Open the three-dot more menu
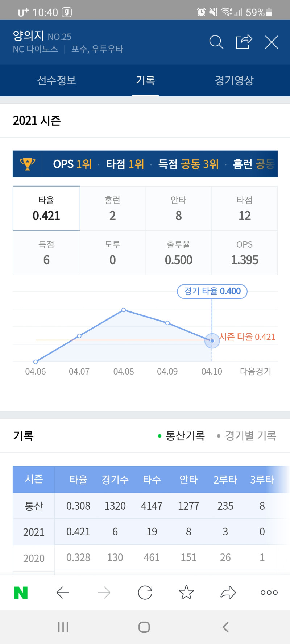The image size is (290, 644). (269, 593)
